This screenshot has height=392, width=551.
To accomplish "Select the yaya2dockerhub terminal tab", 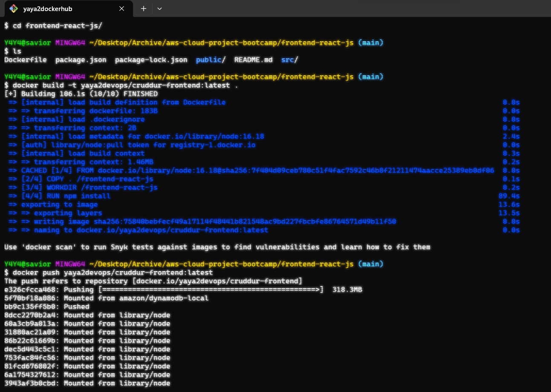I will (68, 9).
